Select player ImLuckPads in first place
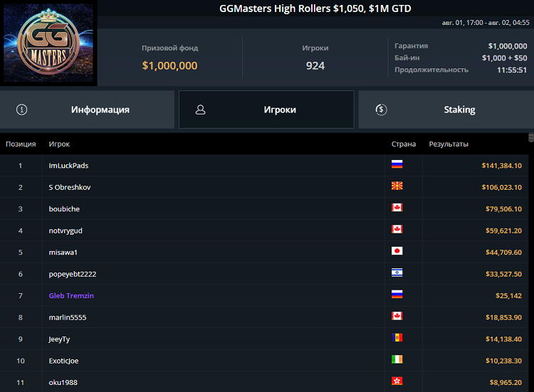 (x=68, y=166)
